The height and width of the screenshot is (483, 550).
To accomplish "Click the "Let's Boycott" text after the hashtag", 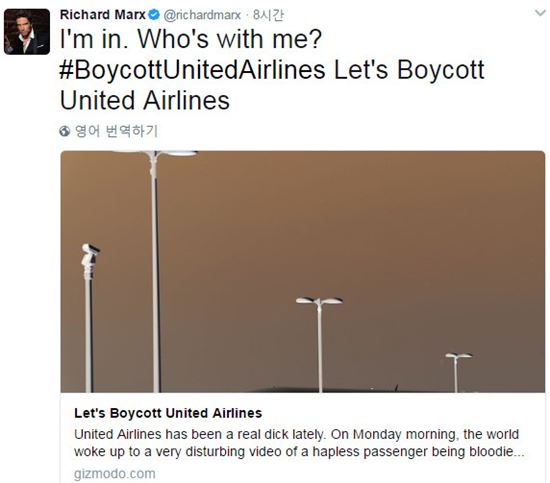I will pos(409,70).
